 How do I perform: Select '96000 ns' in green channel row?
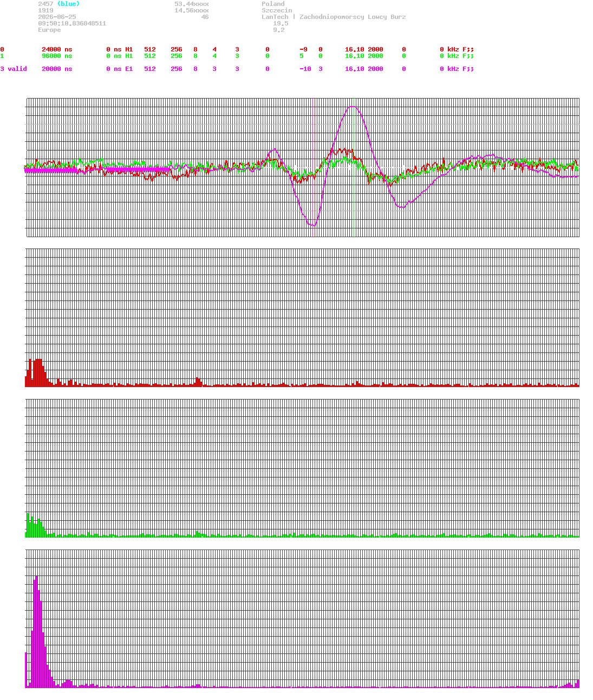pyautogui.click(x=57, y=56)
